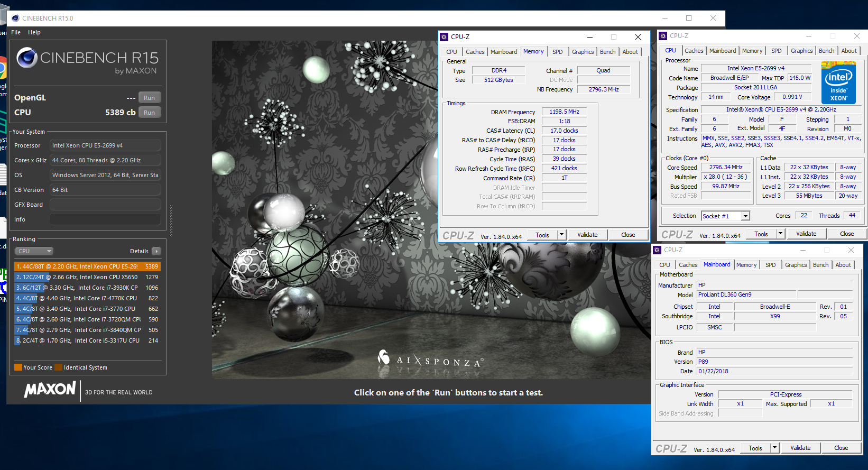Click the Processor field Intel Xeon CPU E5-2699 v4
The image size is (868, 470).
(x=105, y=145)
